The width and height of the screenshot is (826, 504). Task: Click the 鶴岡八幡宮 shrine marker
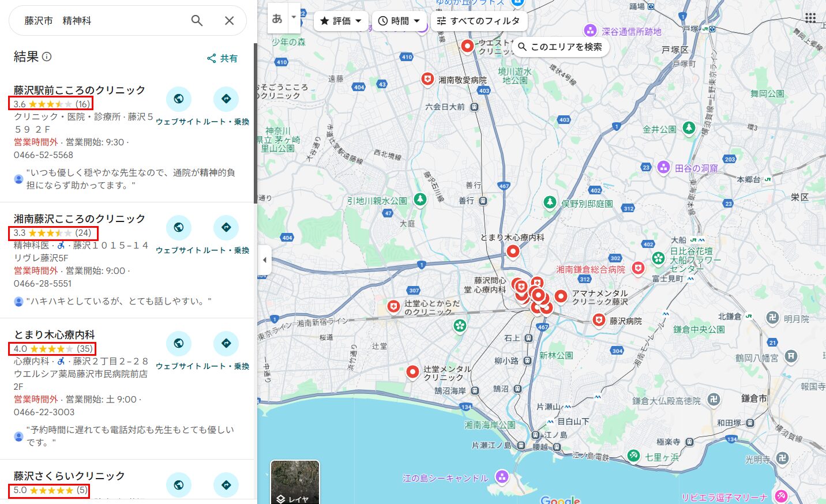pos(791,356)
